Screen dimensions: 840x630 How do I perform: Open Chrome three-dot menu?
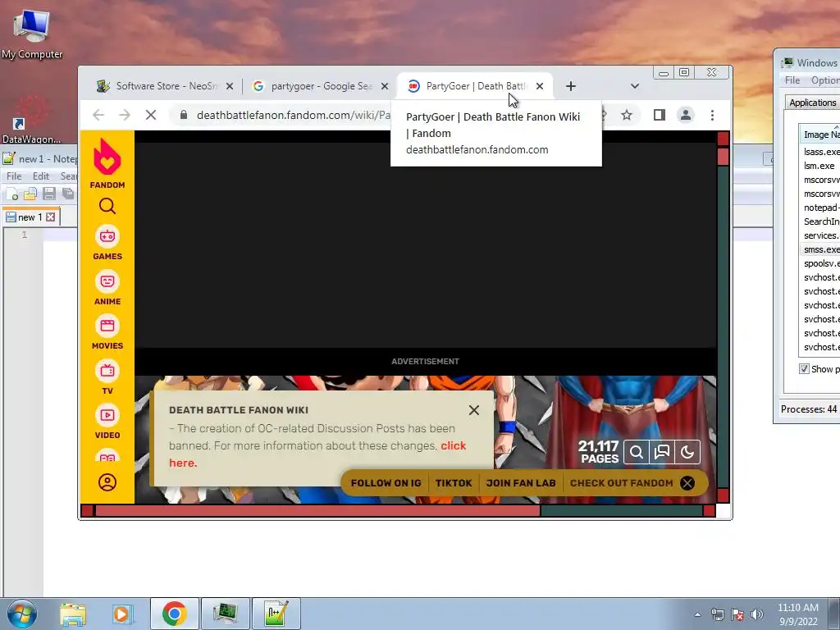click(712, 115)
